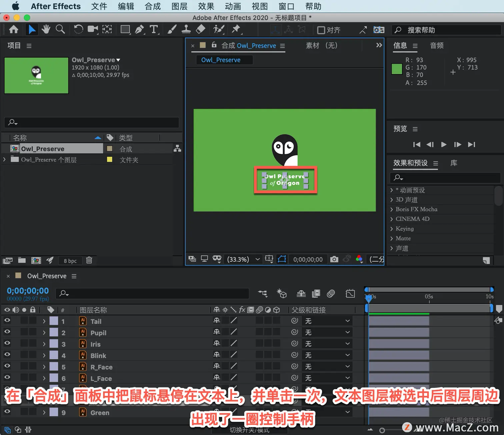Image resolution: width=504 pixels, height=435 pixels.
Task: Open the 效果 menu
Action: click(x=206, y=6)
